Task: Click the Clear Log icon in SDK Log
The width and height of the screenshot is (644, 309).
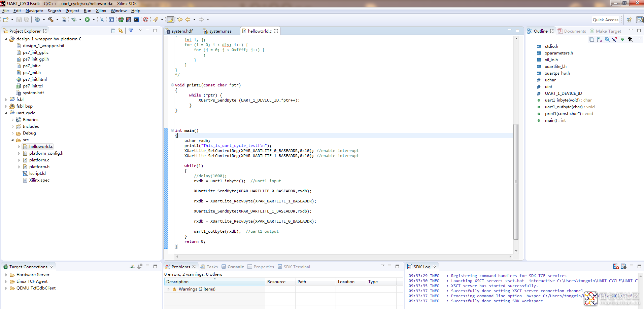Action: 616,266
